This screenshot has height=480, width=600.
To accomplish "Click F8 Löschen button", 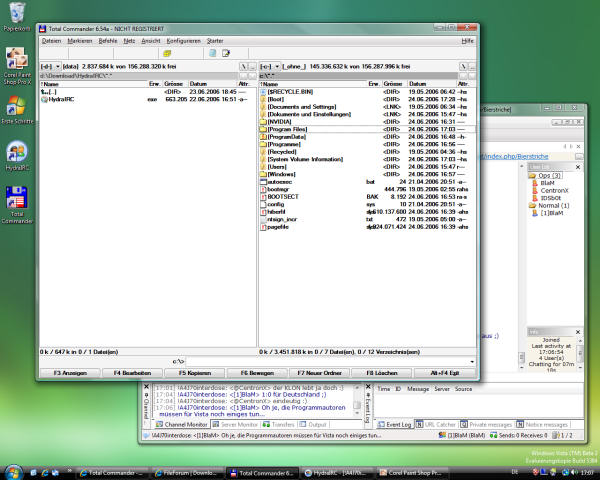I will click(x=382, y=373).
